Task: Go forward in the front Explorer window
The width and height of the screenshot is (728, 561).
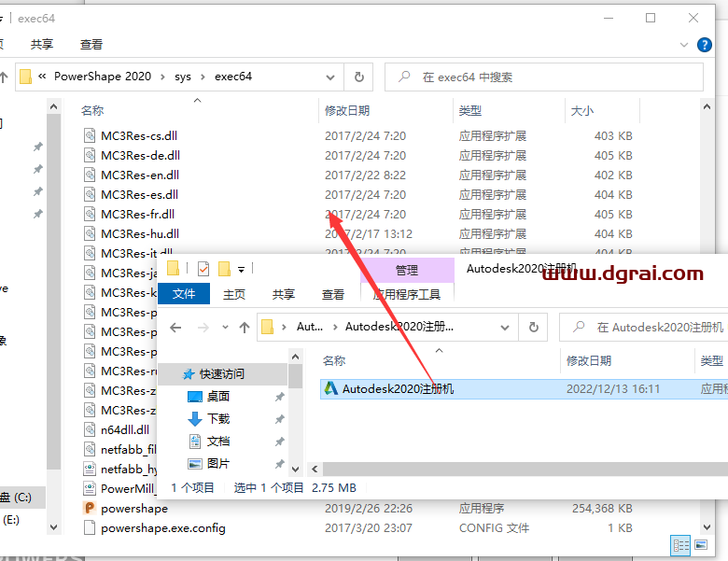Action: coord(203,328)
